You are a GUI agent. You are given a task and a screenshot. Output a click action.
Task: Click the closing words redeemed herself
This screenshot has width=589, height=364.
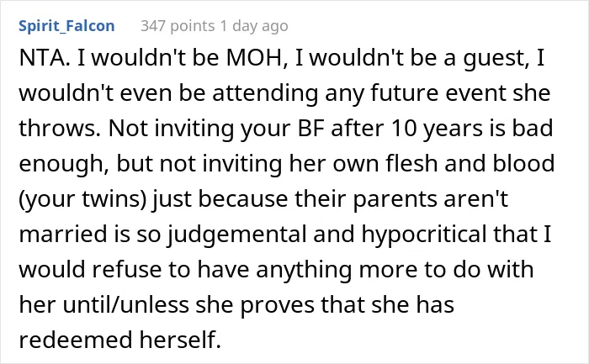click(x=119, y=340)
